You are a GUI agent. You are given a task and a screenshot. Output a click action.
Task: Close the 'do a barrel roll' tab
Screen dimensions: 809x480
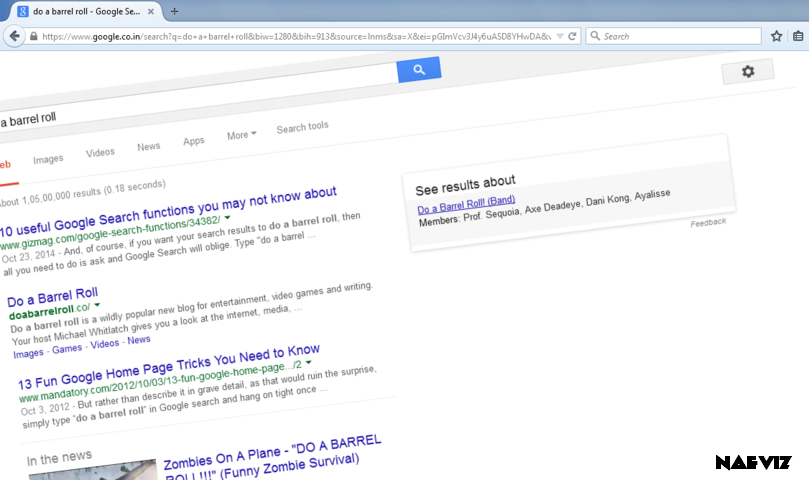point(151,11)
